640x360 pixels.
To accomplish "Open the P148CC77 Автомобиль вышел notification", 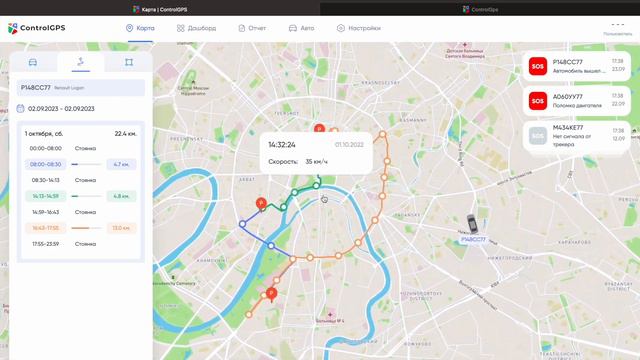I will [577, 66].
